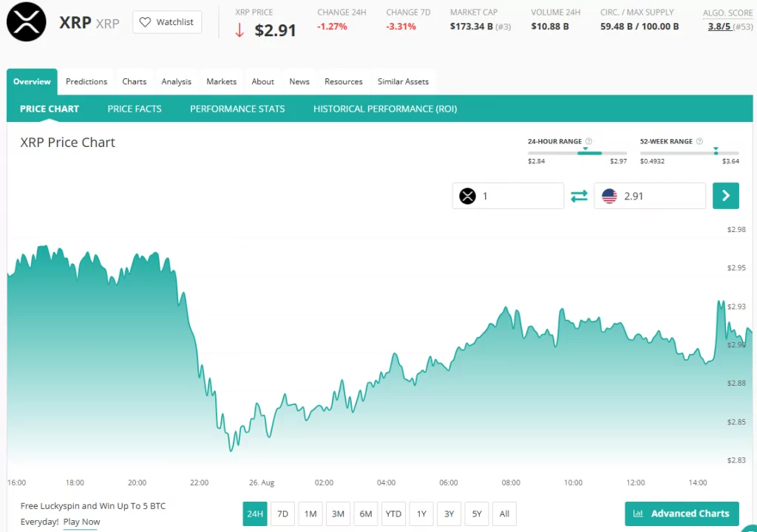Open Historical Performance (ROI) section
Viewport: 757px width, 532px height.
click(385, 109)
